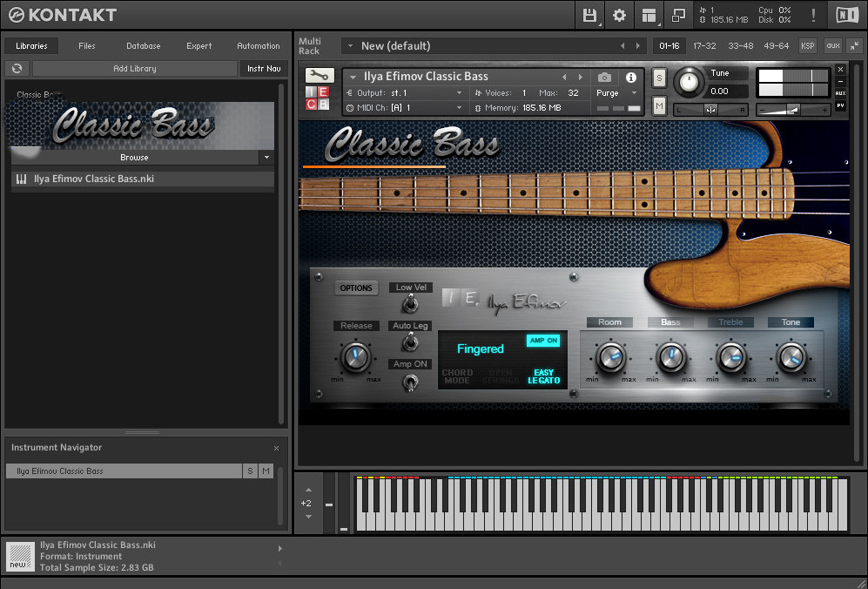Open library Browse options arrow
868x589 pixels.
266,158
